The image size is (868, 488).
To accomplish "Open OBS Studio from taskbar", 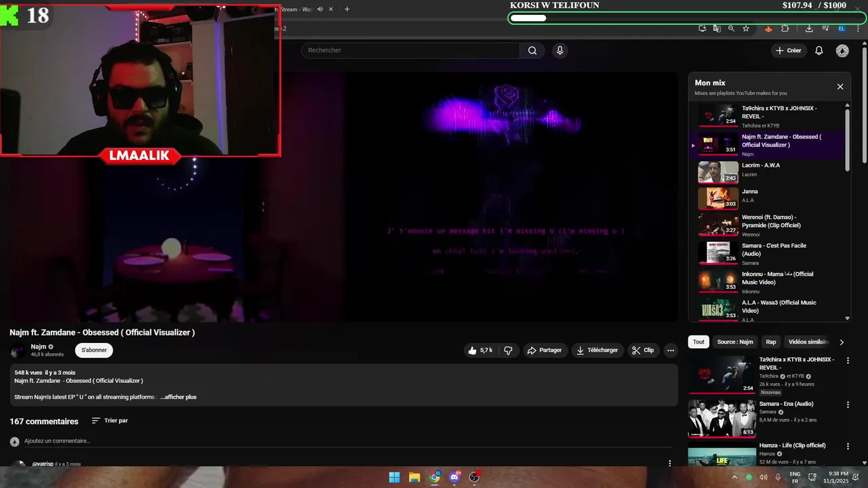I will coord(474,477).
